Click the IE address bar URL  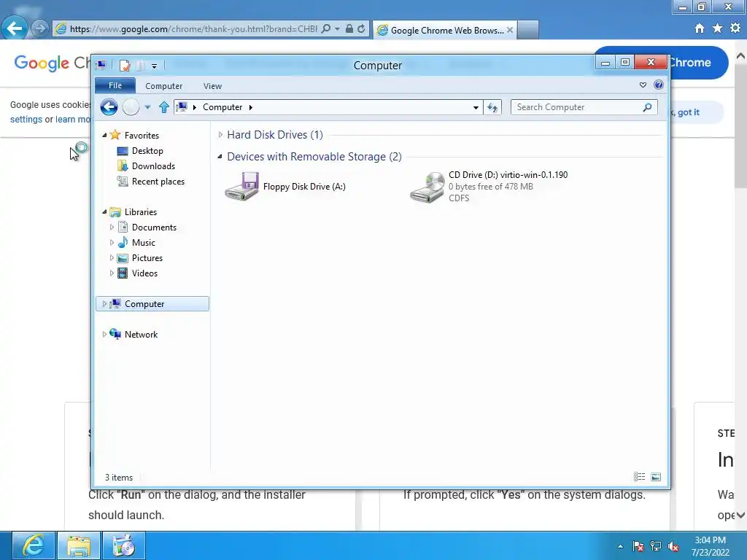click(x=193, y=28)
